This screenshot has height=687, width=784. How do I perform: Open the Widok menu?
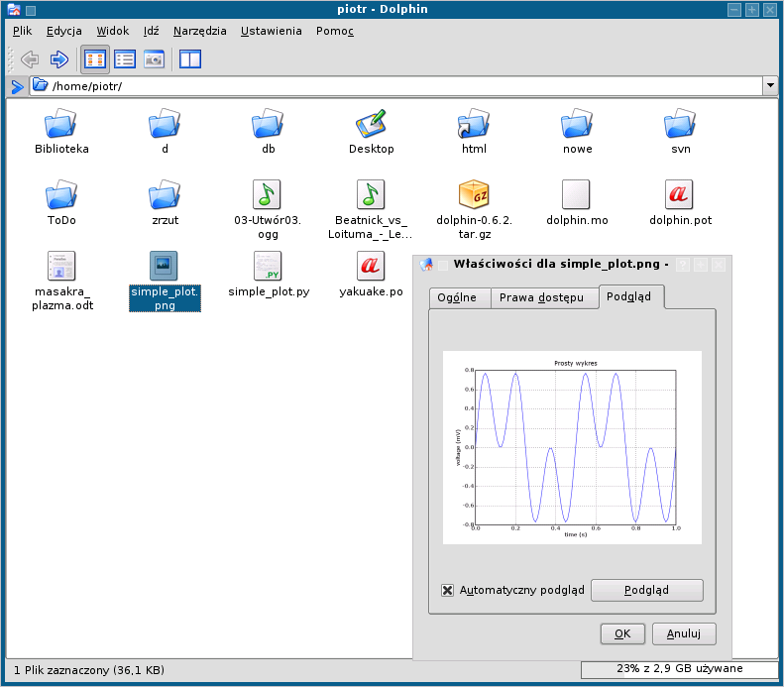113,31
